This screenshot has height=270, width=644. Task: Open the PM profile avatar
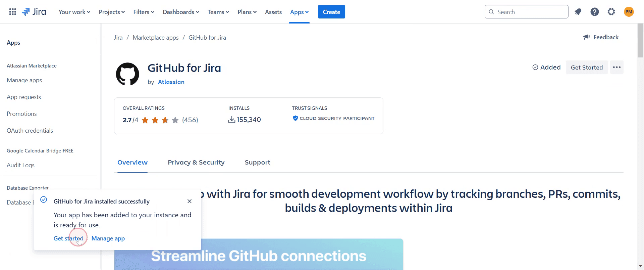(x=629, y=12)
